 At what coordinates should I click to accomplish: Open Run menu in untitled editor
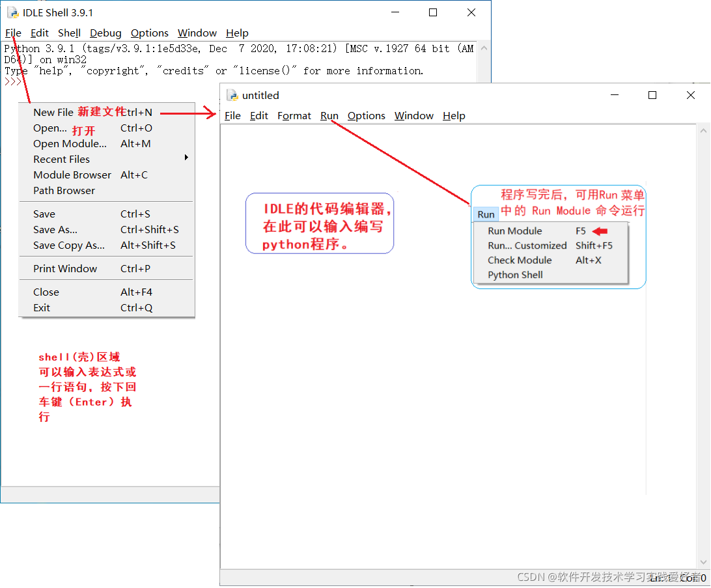point(329,116)
